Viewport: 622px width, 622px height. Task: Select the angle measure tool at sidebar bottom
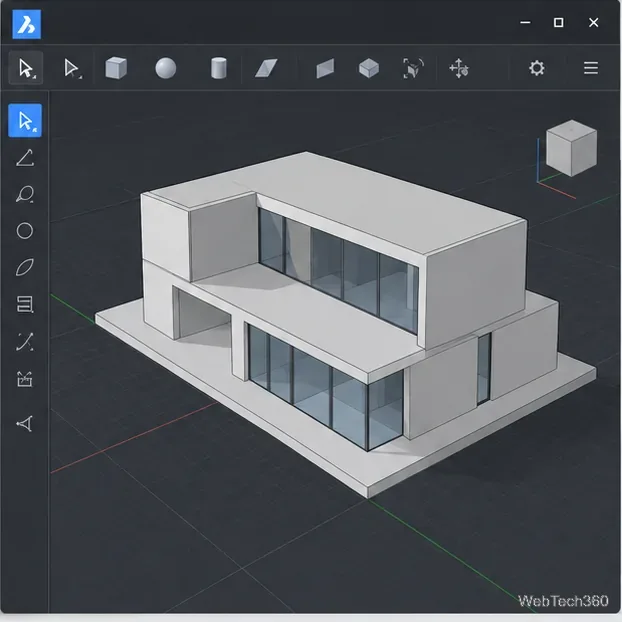click(x=25, y=424)
